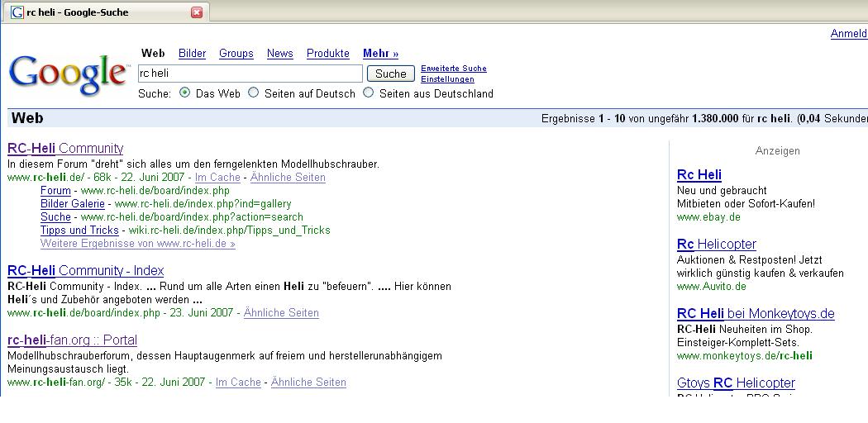Select Seiten auf Deutsch radio option
The height and width of the screenshot is (423, 868).
pyautogui.click(x=254, y=93)
